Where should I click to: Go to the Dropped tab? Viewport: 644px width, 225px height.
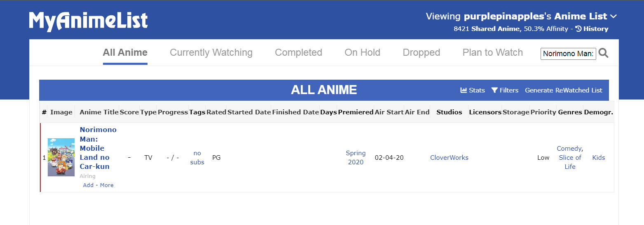pyautogui.click(x=421, y=52)
